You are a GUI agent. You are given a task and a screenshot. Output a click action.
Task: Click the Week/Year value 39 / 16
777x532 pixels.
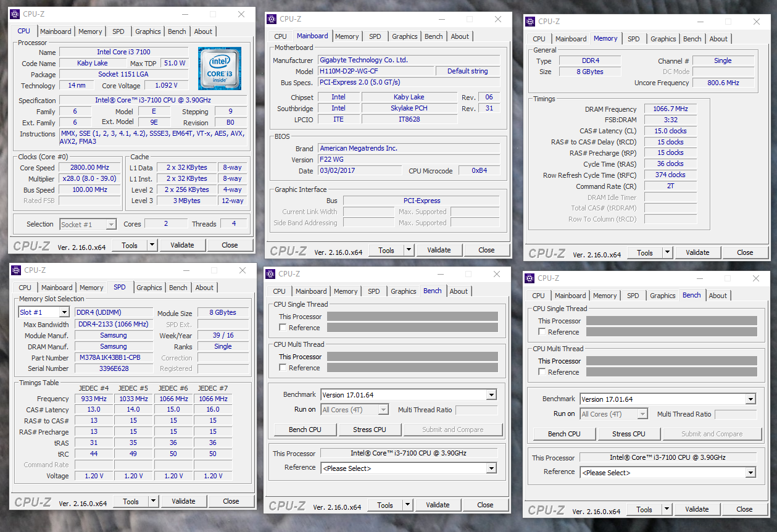(x=223, y=336)
